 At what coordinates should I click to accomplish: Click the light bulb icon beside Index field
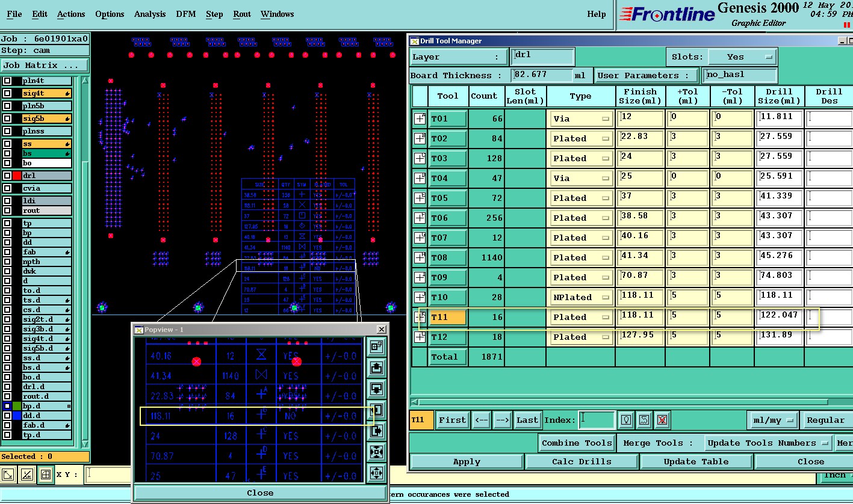click(627, 420)
